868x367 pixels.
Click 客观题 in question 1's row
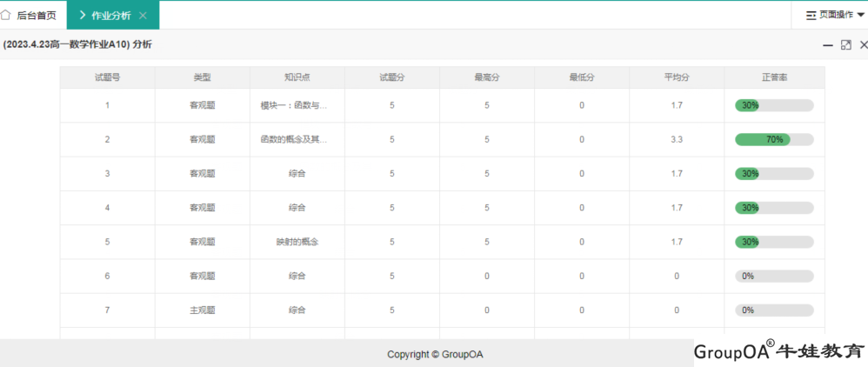tap(202, 105)
